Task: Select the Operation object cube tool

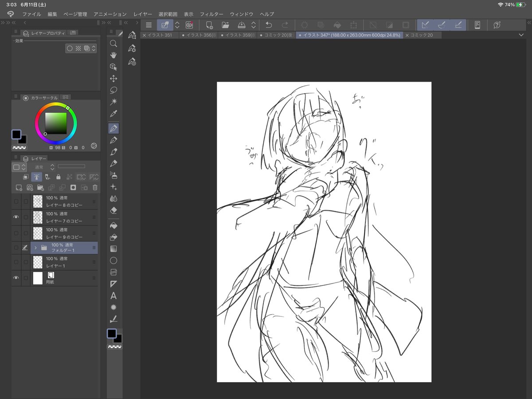Action: pyautogui.click(x=113, y=67)
